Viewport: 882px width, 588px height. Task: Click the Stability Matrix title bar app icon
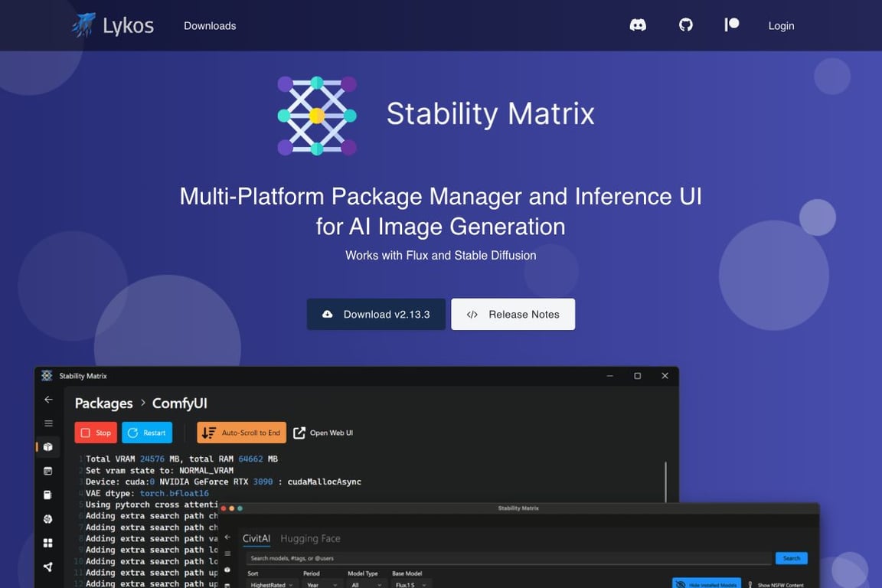[x=47, y=376]
